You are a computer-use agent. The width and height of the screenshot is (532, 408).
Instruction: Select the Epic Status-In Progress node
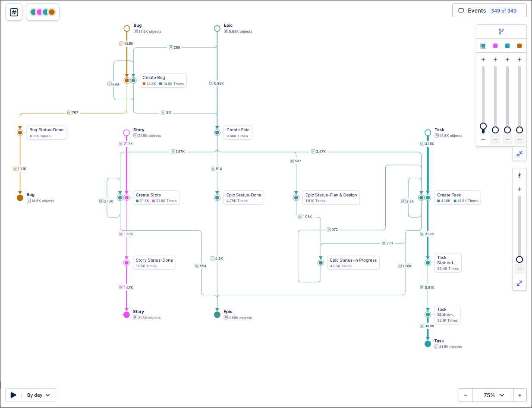coord(321,263)
